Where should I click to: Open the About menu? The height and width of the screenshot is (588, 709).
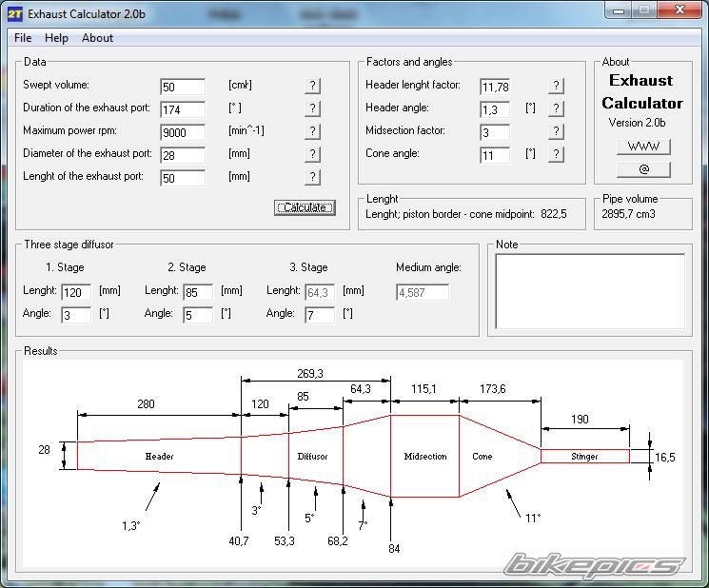97,38
